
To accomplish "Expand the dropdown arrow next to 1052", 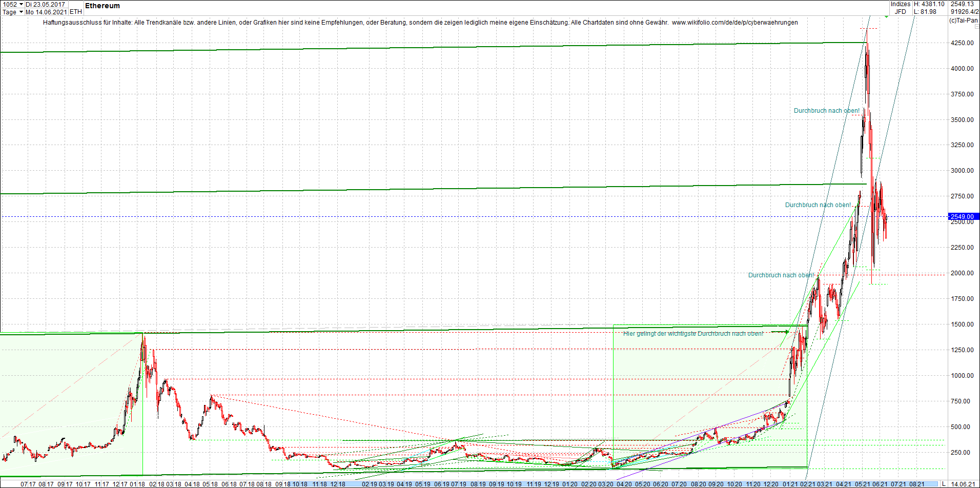I will tap(21, 4).
